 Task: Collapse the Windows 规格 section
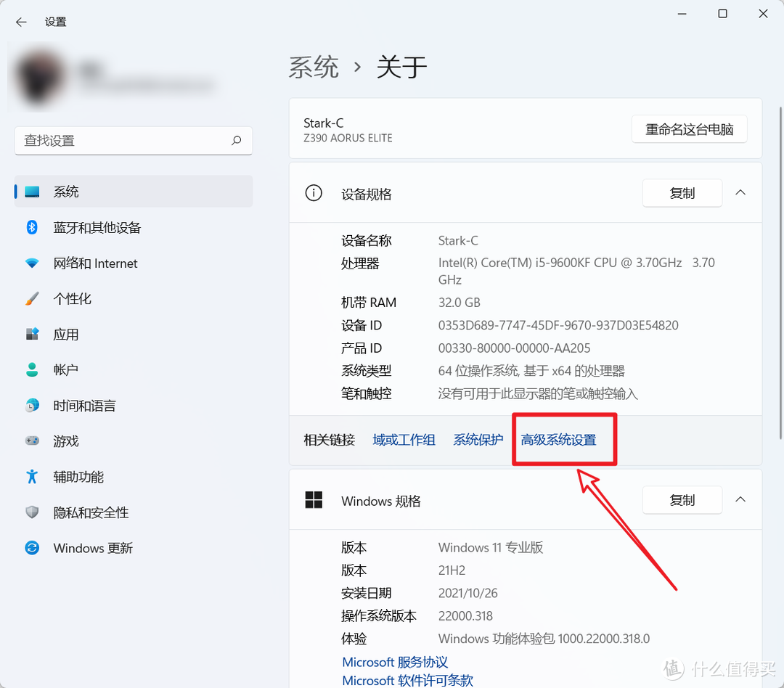(x=740, y=499)
